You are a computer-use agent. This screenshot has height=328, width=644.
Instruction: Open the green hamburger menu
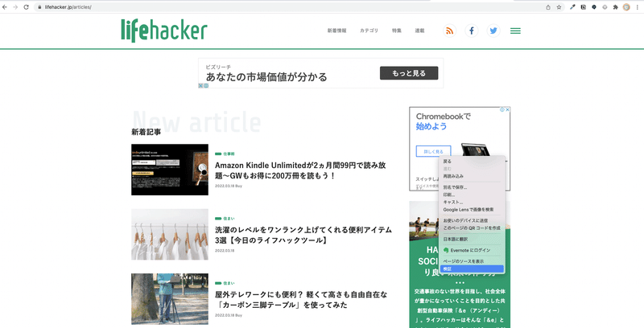tap(515, 31)
